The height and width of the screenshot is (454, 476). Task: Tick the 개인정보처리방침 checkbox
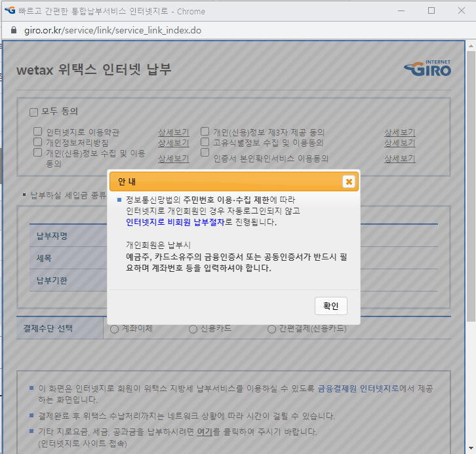pos(37,142)
